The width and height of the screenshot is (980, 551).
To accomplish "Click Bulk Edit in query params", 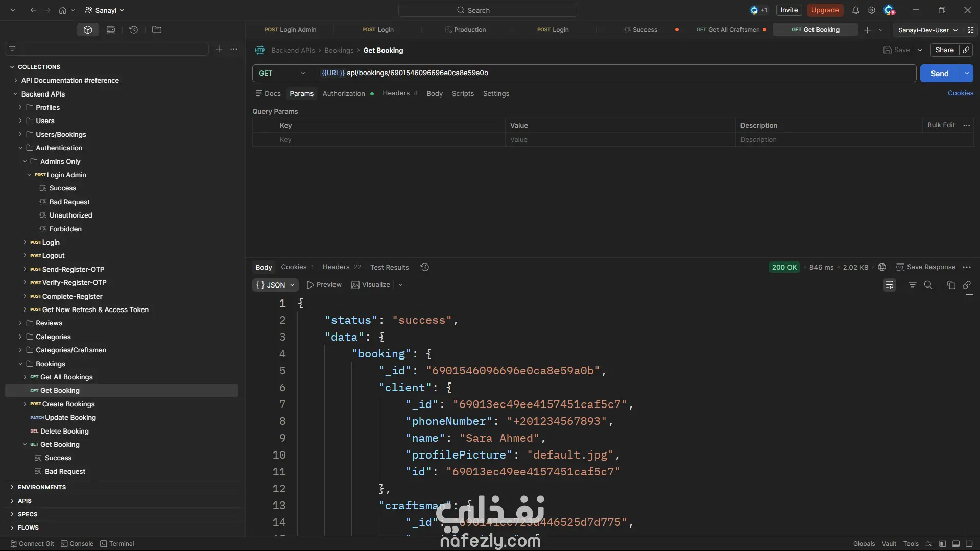I will coord(941,125).
